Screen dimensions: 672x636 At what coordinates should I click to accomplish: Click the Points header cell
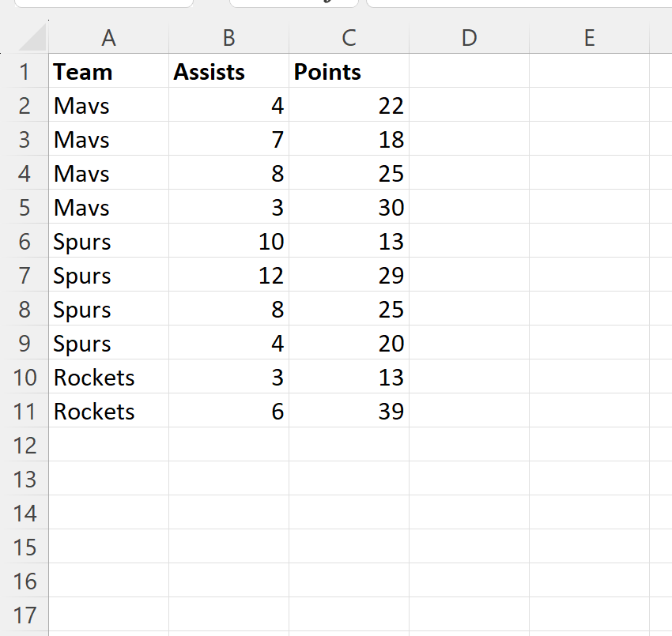coord(349,72)
